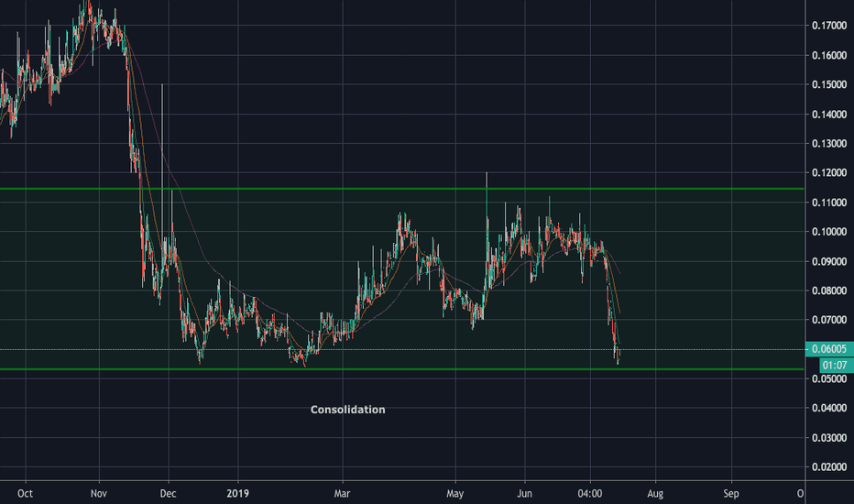Screen dimensions: 854x504
Task: Click the 0.10000 price axis label
Action: [x=829, y=232]
